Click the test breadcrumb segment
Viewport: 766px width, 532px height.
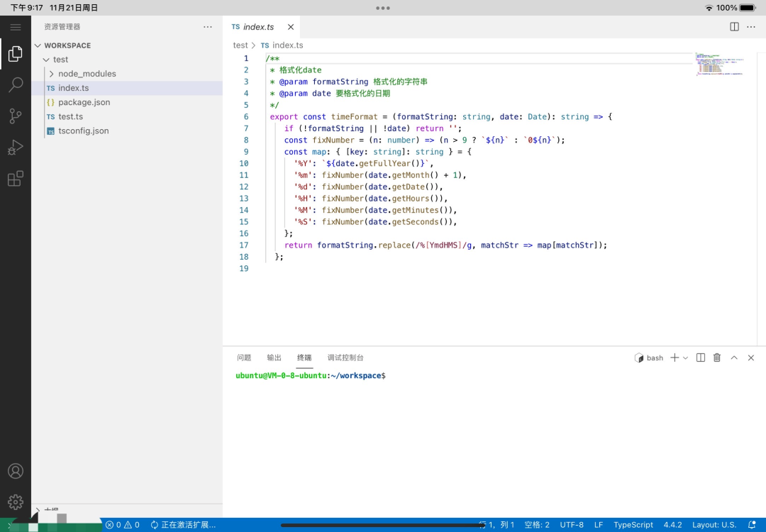click(240, 45)
